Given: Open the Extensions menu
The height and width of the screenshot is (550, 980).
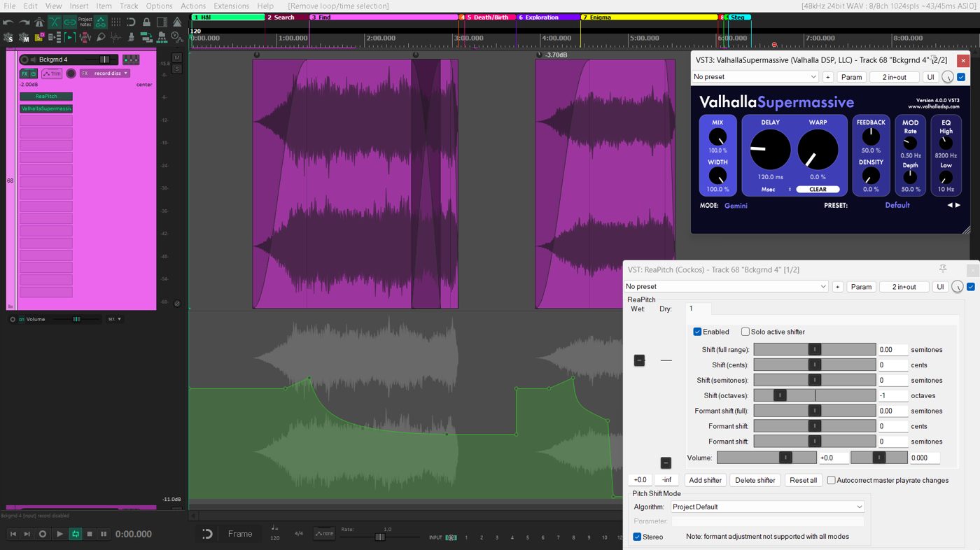Looking at the screenshot, I should [x=231, y=6].
